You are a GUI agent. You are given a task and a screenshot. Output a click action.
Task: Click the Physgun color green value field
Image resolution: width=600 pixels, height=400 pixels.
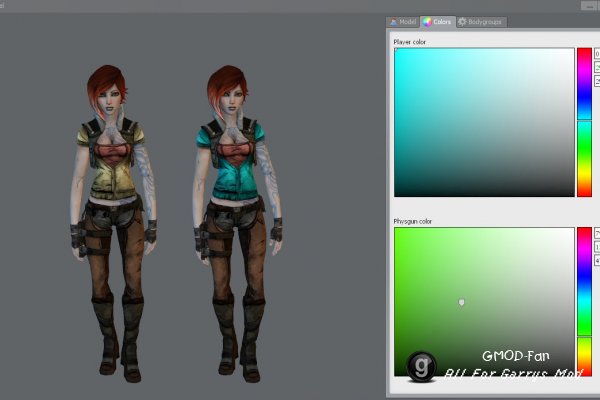pos(597,247)
